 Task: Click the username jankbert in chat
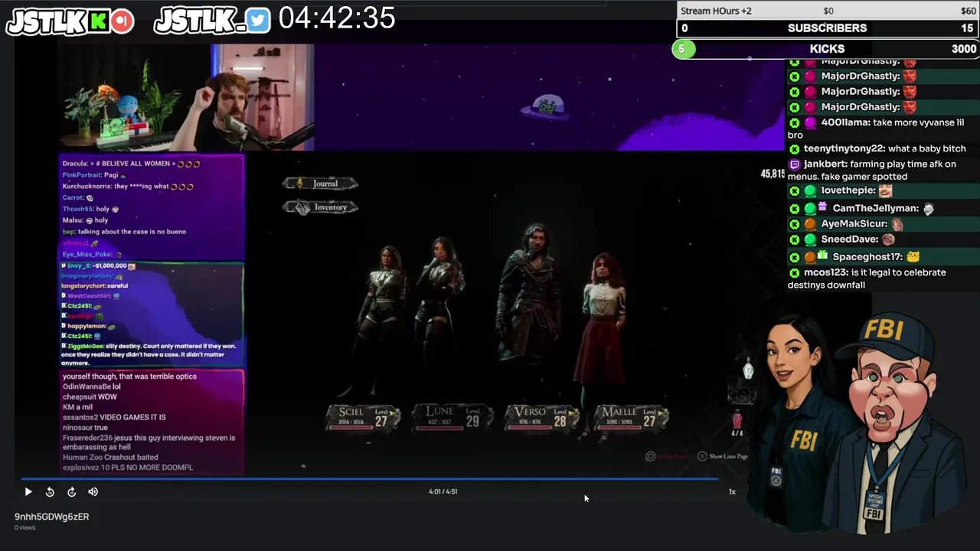(x=826, y=164)
